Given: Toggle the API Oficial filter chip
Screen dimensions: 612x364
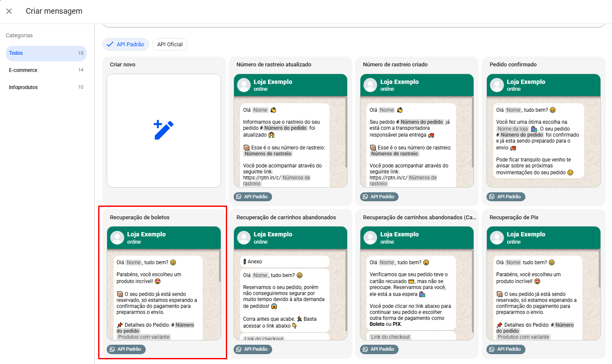Looking at the screenshot, I should [170, 45].
